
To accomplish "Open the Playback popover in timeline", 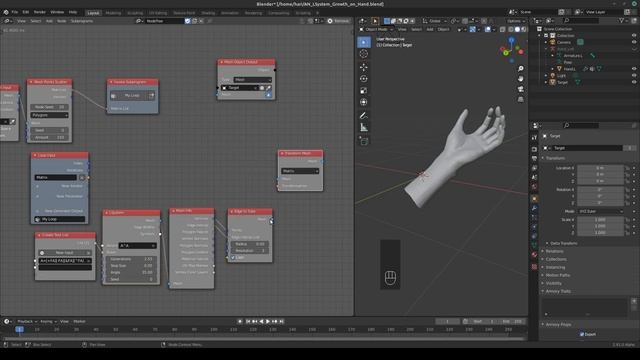I will 27,322.
